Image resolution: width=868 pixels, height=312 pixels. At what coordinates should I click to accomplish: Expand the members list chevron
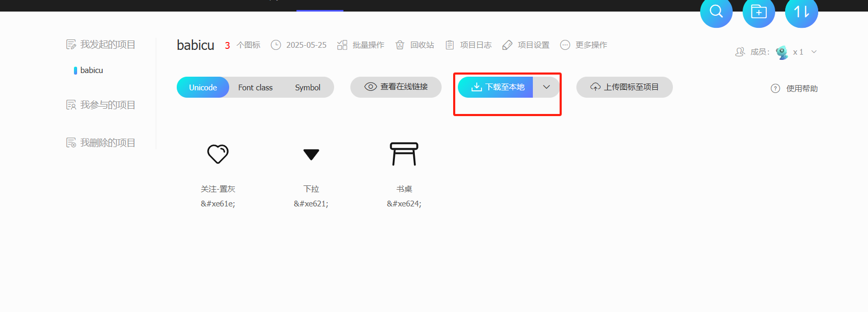tap(814, 52)
